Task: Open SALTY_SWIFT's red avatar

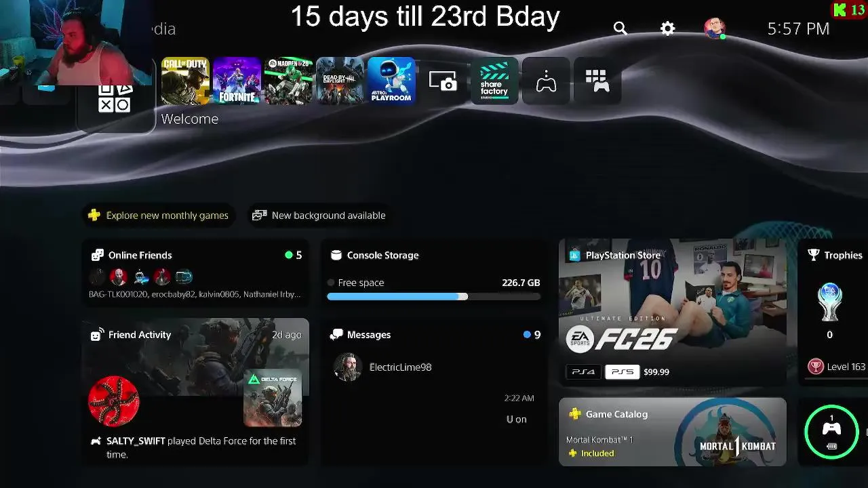Action: tap(114, 402)
